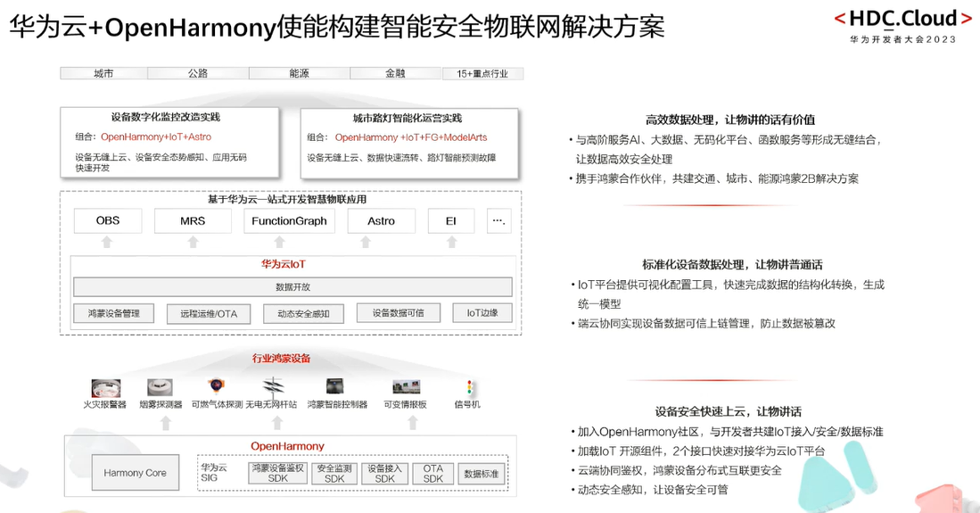The height and width of the screenshot is (513, 980).
Task: Click the 数据开放 bar
Action: 292,287
